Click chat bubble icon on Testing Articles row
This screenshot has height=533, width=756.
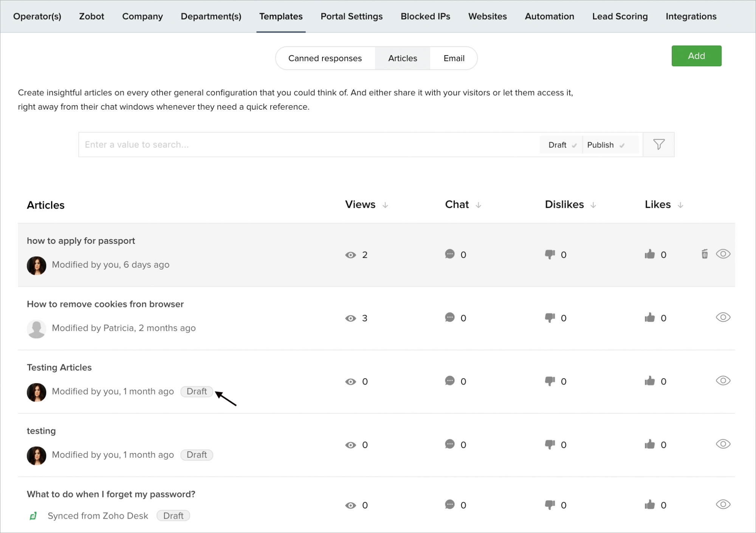(449, 381)
